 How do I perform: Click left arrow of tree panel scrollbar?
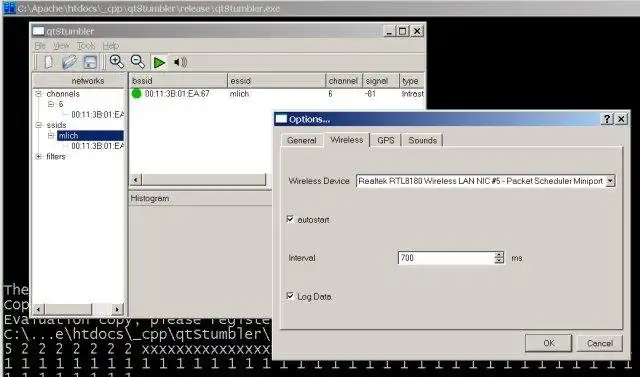38,309
